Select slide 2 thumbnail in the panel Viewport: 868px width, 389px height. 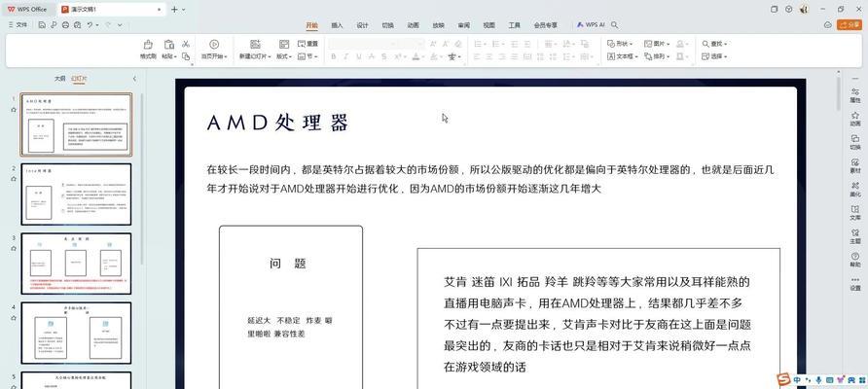tap(77, 194)
